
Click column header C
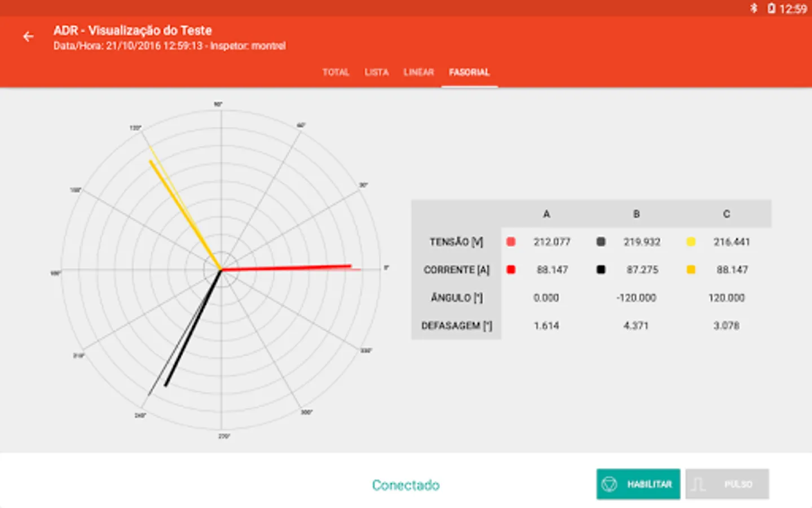(726, 214)
